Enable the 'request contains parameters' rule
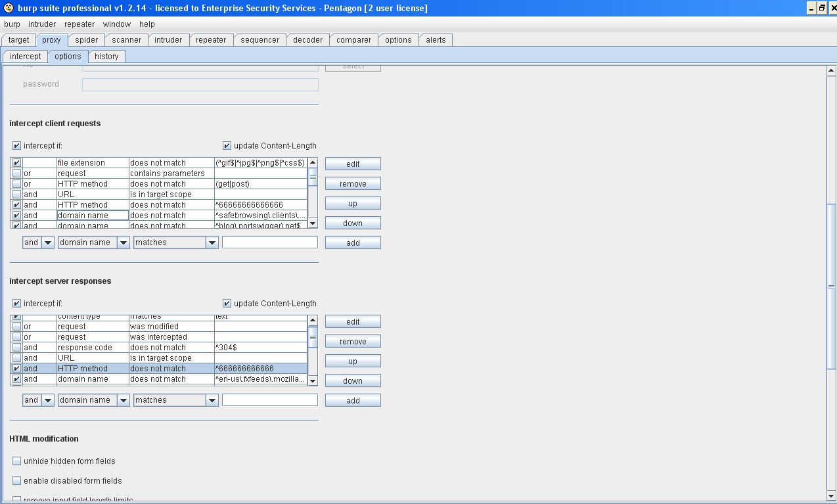The image size is (837, 504). pyautogui.click(x=17, y=173)
